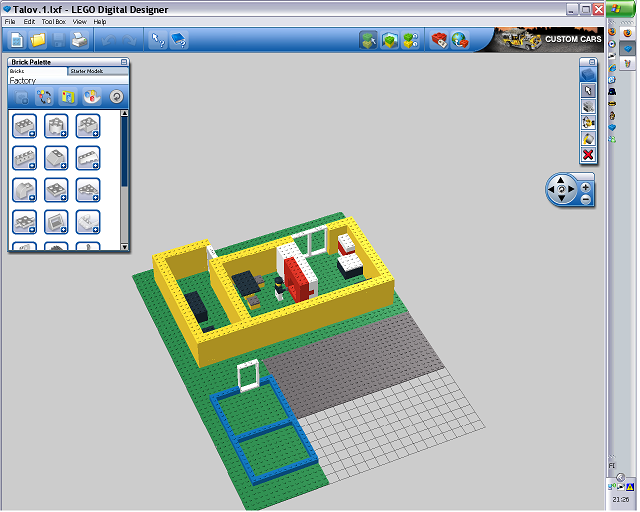The width and height of the screenshot is (640, 512).
Task: Select the minifigure in the house
Action: pos(279,288)
